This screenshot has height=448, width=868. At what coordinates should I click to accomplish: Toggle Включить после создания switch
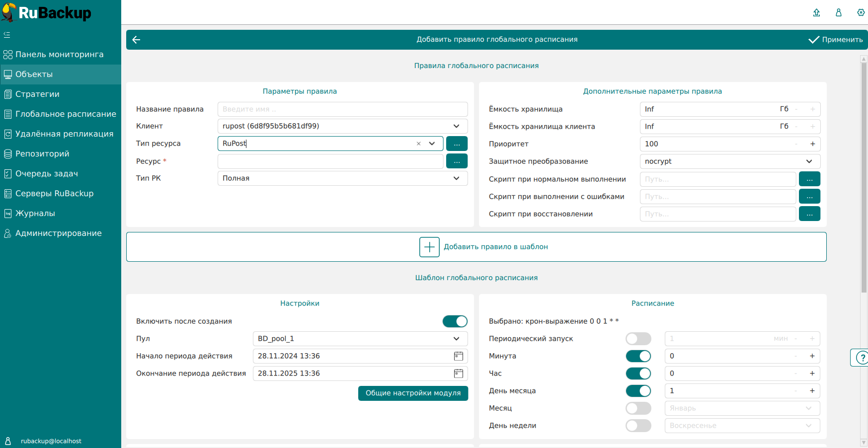click(455, 321)
